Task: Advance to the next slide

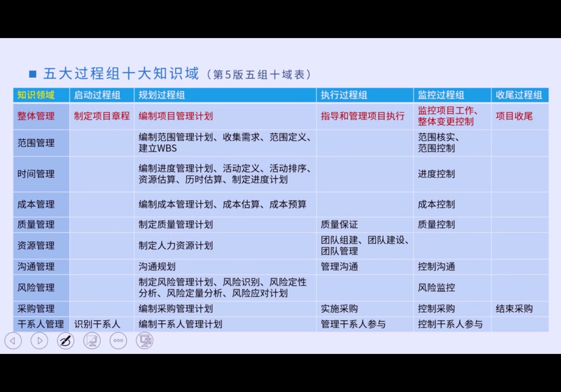Action: click(39, 341)
